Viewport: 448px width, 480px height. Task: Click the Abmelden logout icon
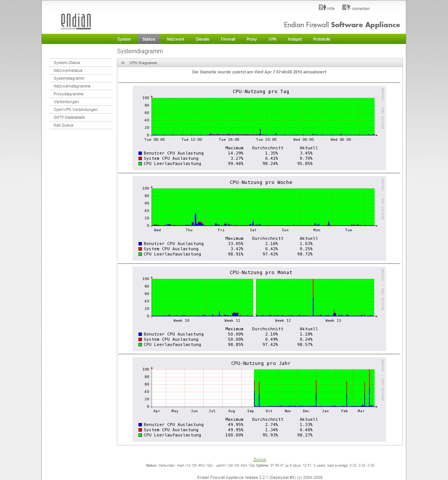point(346,7)
